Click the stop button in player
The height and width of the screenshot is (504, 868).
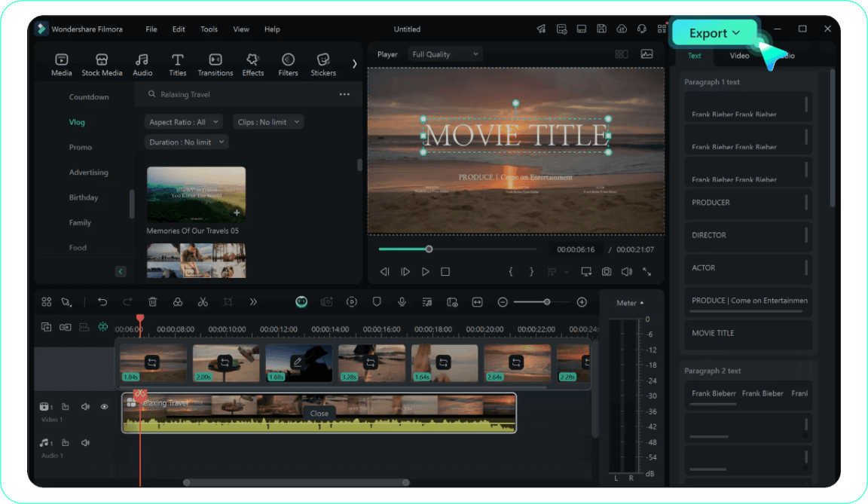pos(445,272)
